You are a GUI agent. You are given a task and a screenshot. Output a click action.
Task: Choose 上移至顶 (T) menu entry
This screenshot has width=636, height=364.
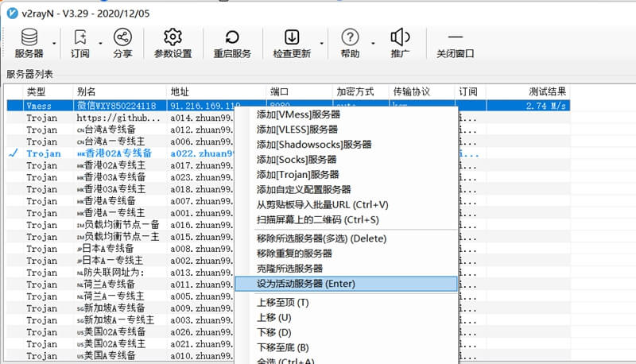pos(347,302)
